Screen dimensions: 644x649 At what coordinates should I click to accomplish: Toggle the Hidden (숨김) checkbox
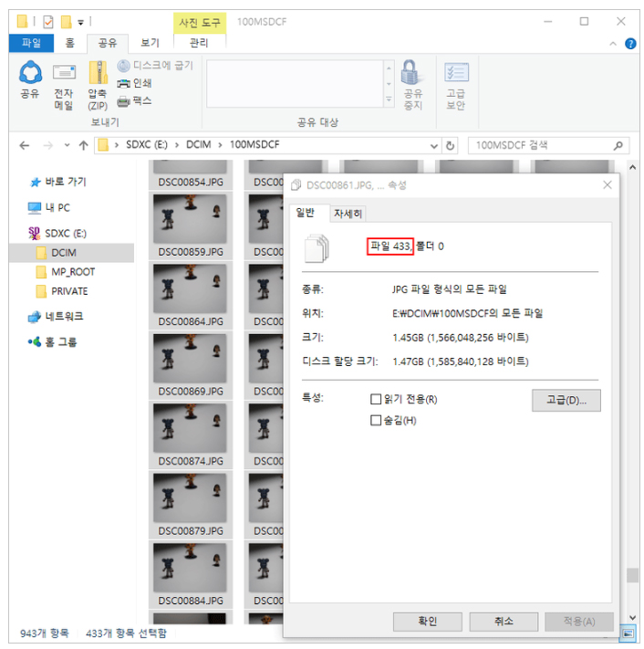(x=376, y=421)
